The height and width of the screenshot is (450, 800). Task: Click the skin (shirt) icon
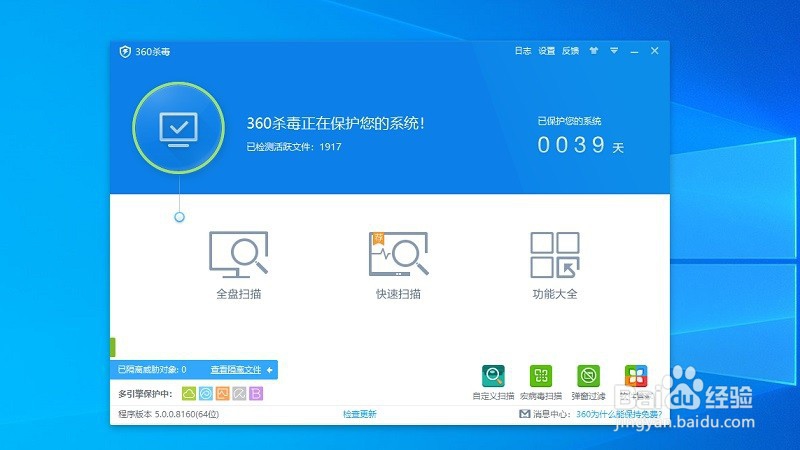pos(593,51)
